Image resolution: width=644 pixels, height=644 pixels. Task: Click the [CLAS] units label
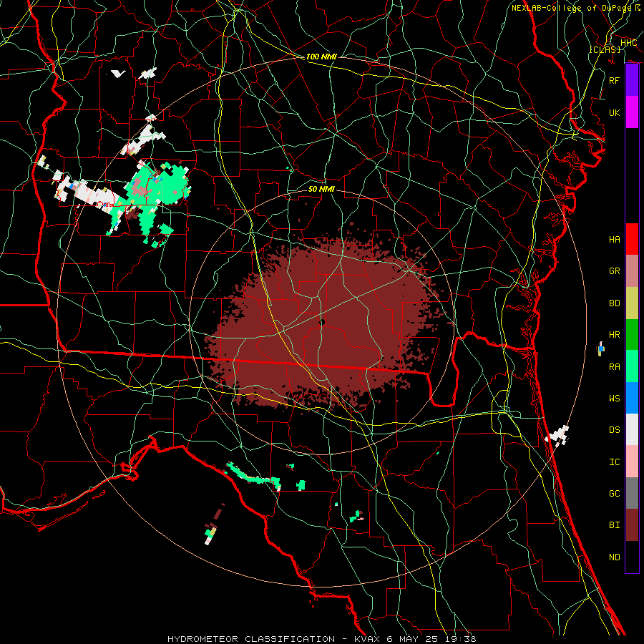point(605,49)
